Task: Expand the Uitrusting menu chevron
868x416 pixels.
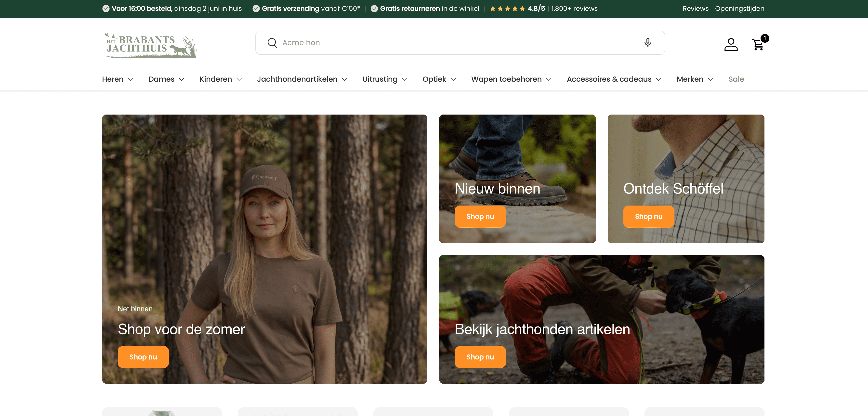Action: [405, 79]
